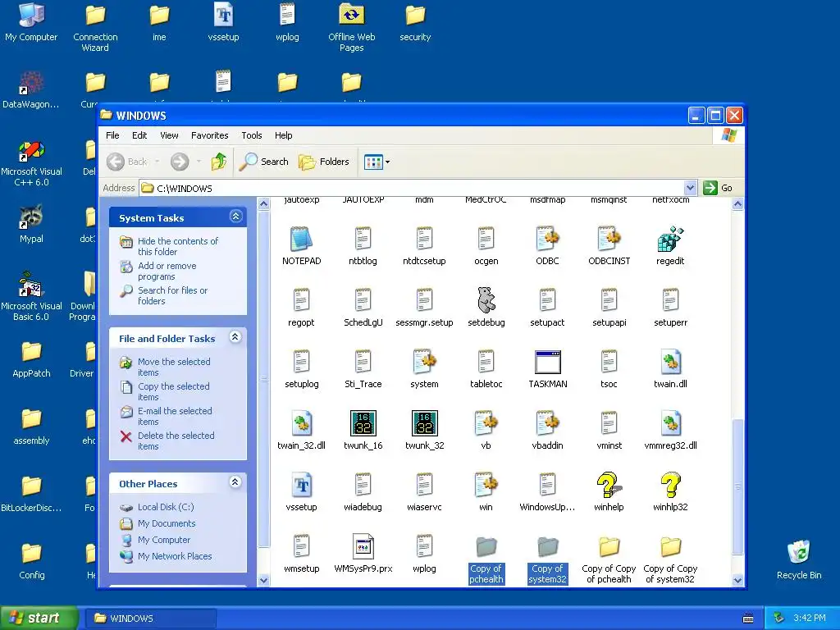Click the system tray clock
The width and height of the screenshot is (840, 630).
coord(810,619)
